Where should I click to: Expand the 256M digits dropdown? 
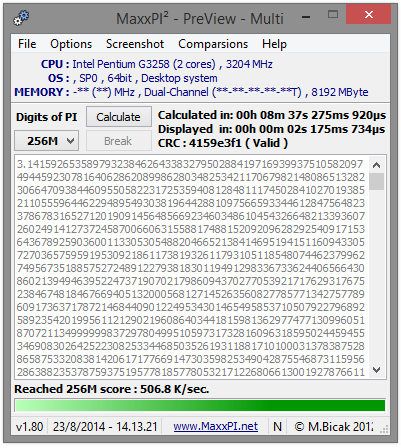[47, 141]
